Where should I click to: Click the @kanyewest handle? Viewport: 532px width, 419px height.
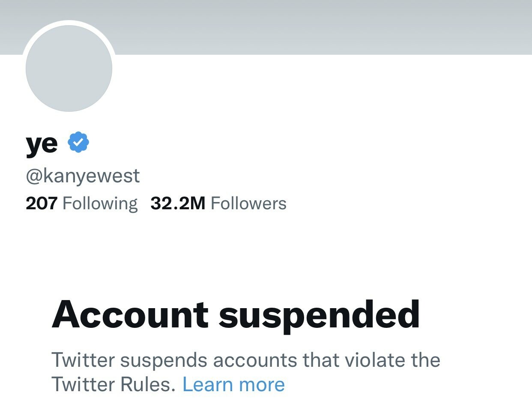[x=83, y=175]
